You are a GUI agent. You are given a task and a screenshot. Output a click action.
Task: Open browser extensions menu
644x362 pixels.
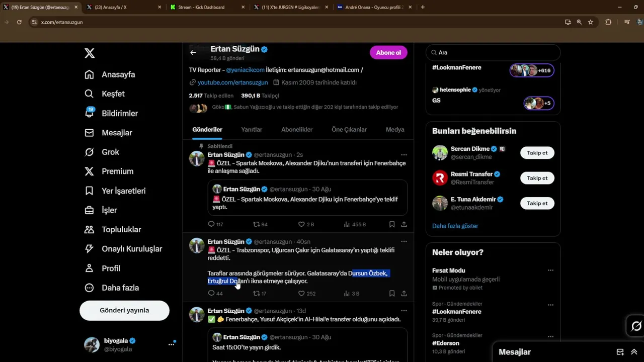[x=608, y=22]
